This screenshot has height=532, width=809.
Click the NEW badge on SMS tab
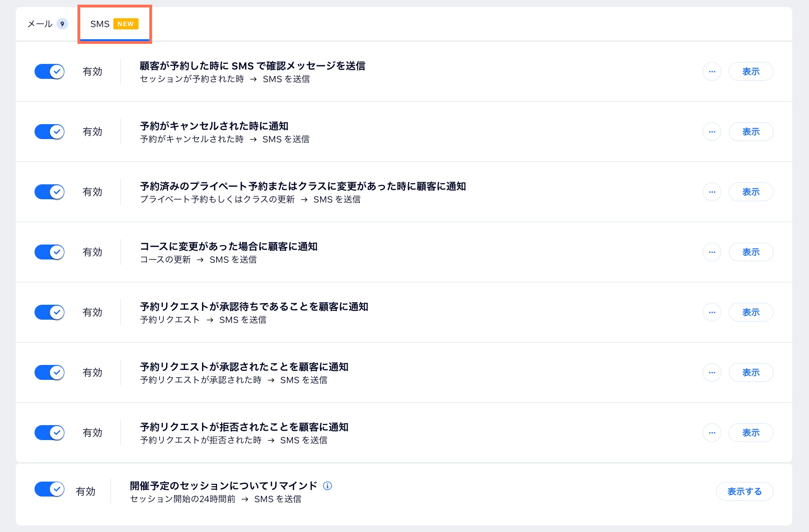(126, 24)
